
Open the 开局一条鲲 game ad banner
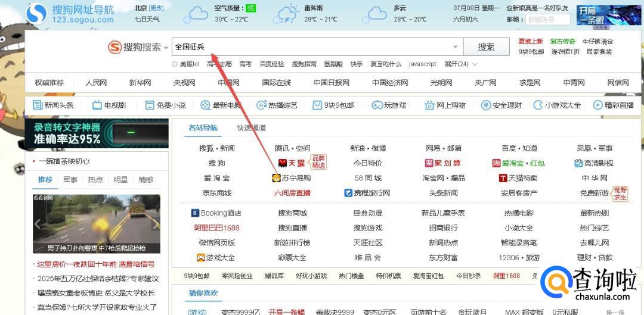[608, 15]
